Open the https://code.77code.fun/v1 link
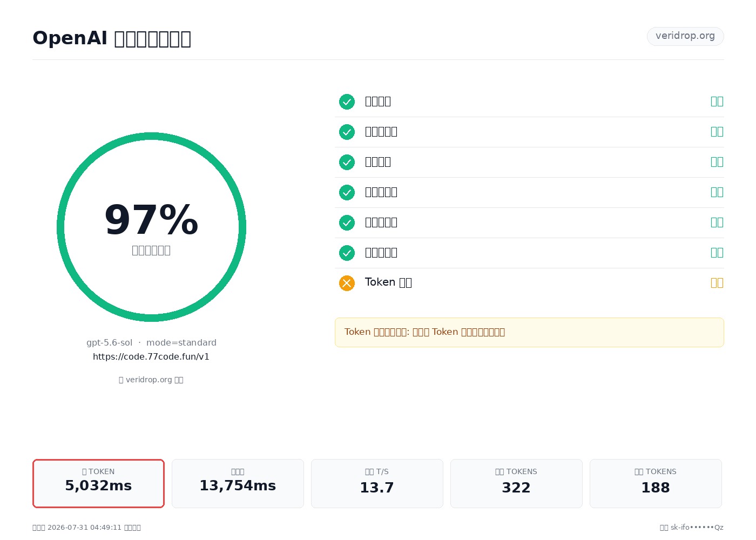Screen dimensions: 756x540 click(x=151, y=356)
